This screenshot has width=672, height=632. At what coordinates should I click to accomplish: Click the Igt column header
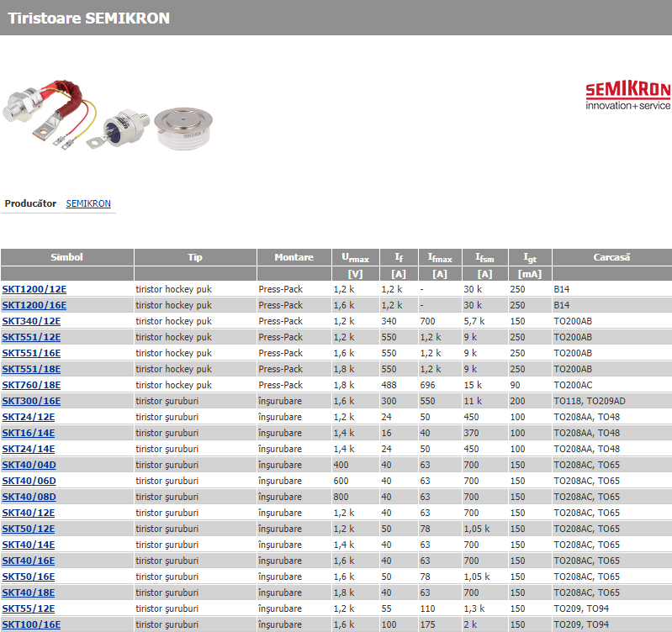click(530, 257)
